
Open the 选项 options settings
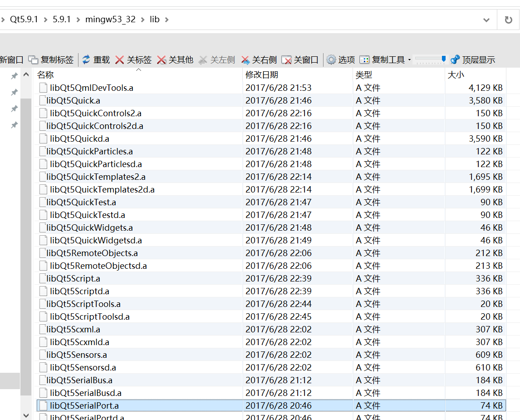340,59
